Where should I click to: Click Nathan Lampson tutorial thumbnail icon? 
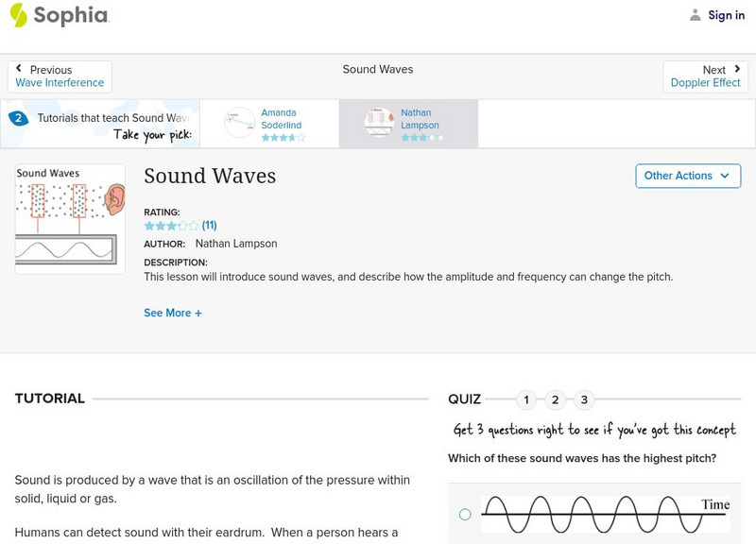379,123
